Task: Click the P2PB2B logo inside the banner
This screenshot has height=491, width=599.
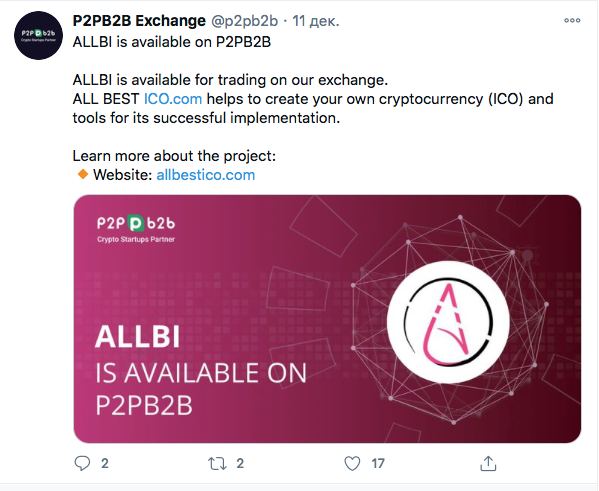Action: 136,228
